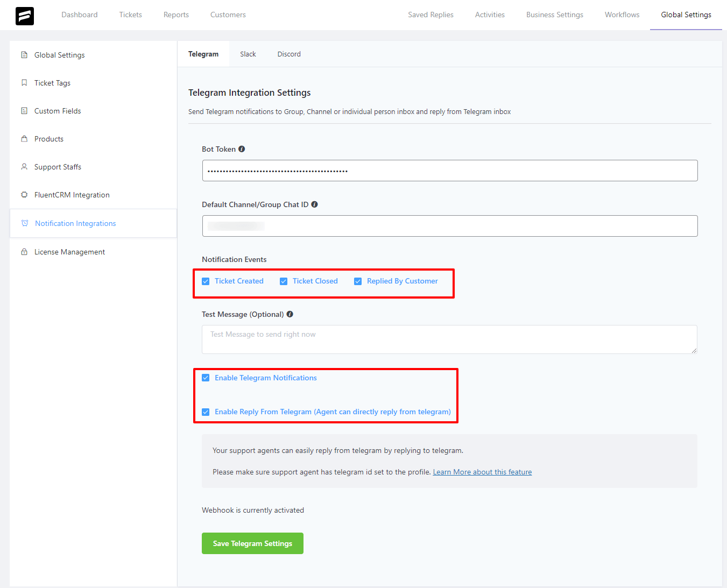Click the Test Message textarea resize handle
Viewport: 727px width, 588px height.
coord(694,351)
